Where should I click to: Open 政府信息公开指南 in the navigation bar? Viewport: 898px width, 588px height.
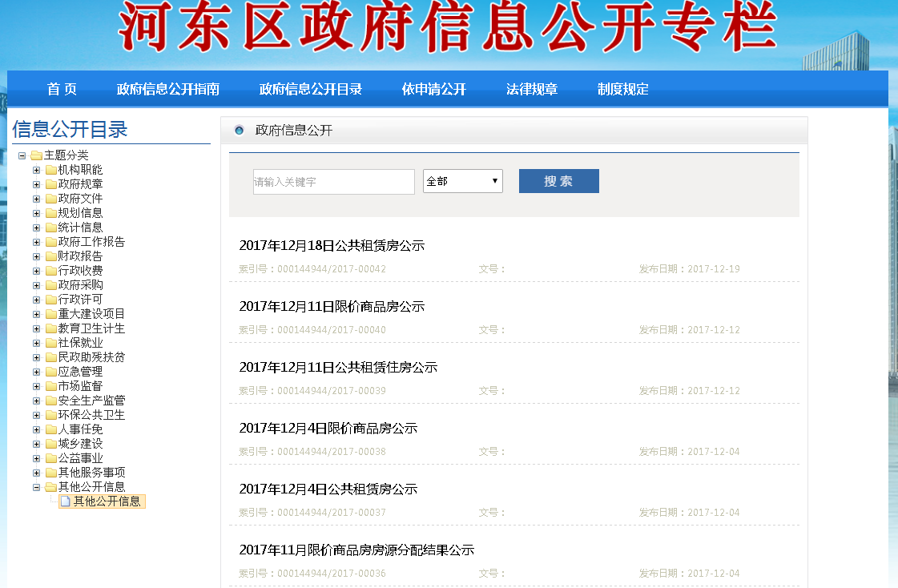pyautogui.click(x=167, y=89)
